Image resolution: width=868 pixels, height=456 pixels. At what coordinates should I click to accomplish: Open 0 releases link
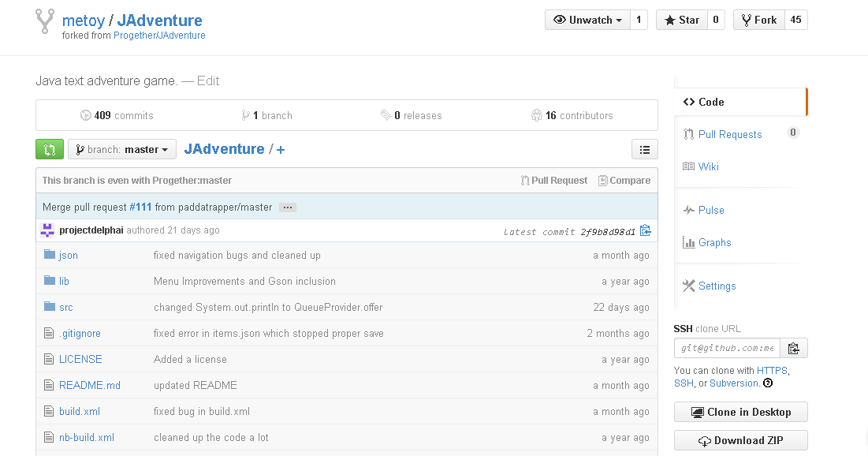(x=412, y=115)
